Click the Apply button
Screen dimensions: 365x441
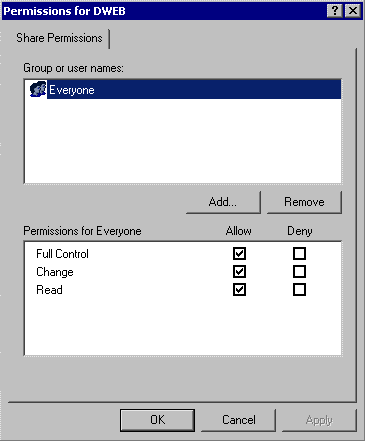[319, 420]
